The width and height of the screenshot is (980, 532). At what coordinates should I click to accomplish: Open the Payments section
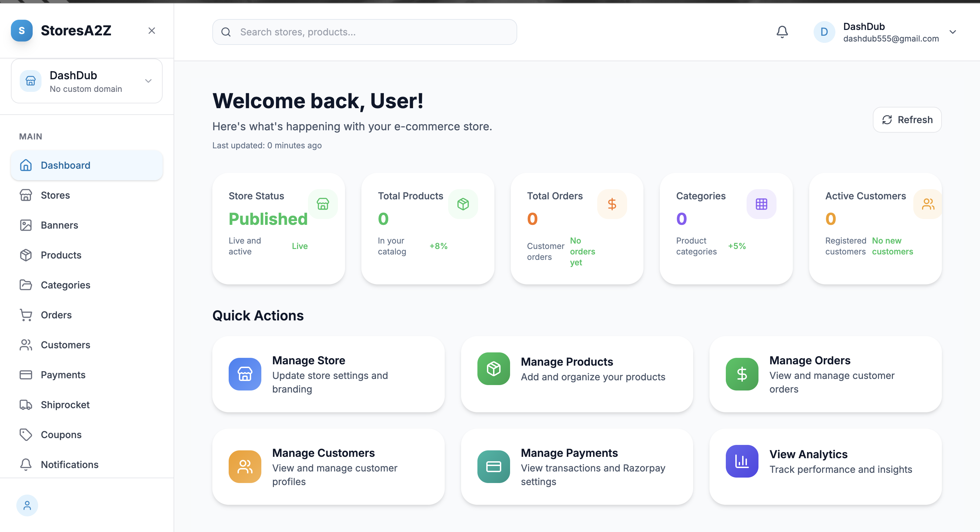click(26, 375)
